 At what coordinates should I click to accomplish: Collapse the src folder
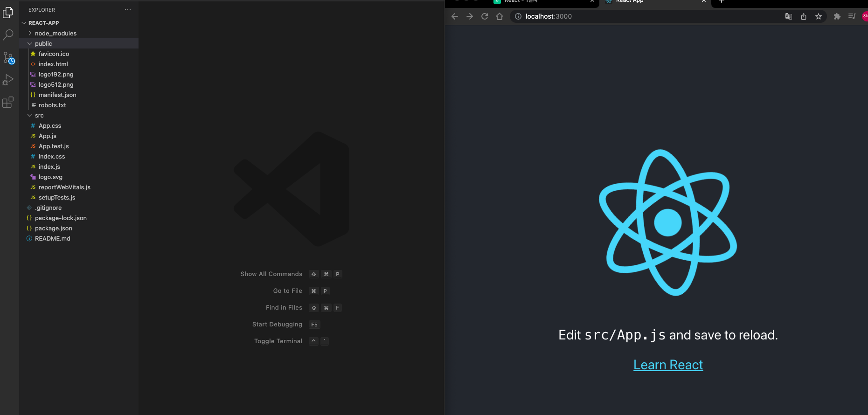[79, 115]
